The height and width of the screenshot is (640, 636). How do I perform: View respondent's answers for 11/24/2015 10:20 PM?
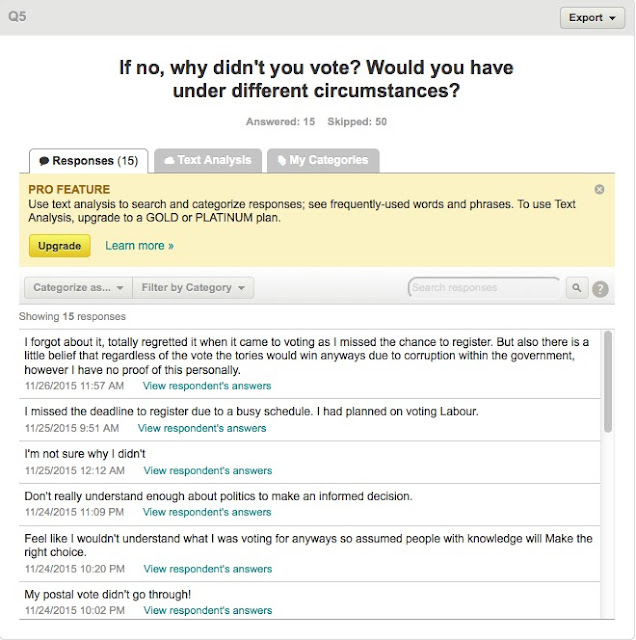pyautogui.click(x=208, y=569)
